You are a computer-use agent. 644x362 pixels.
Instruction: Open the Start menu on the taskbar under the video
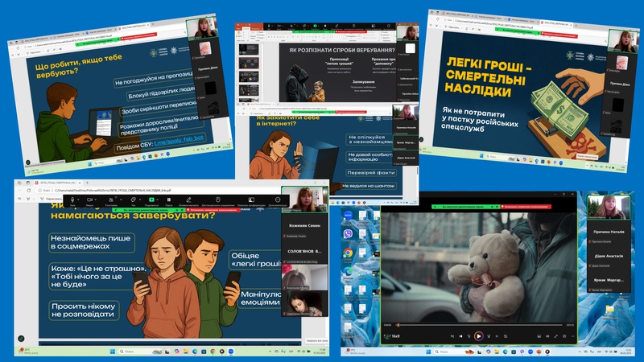tap(428, 352)
